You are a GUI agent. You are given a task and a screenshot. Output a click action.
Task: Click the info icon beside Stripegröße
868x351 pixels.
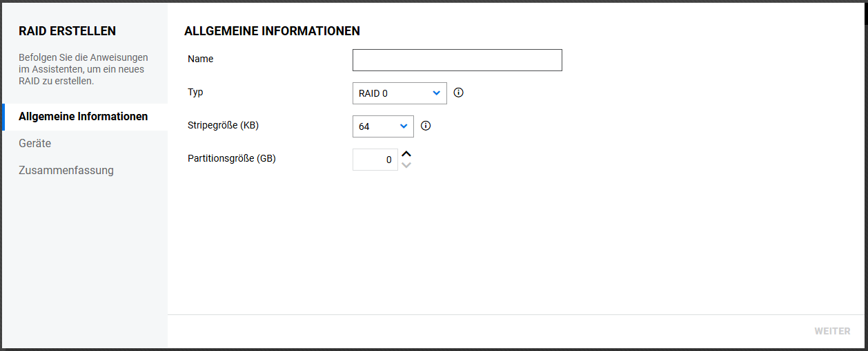[426, 126]
